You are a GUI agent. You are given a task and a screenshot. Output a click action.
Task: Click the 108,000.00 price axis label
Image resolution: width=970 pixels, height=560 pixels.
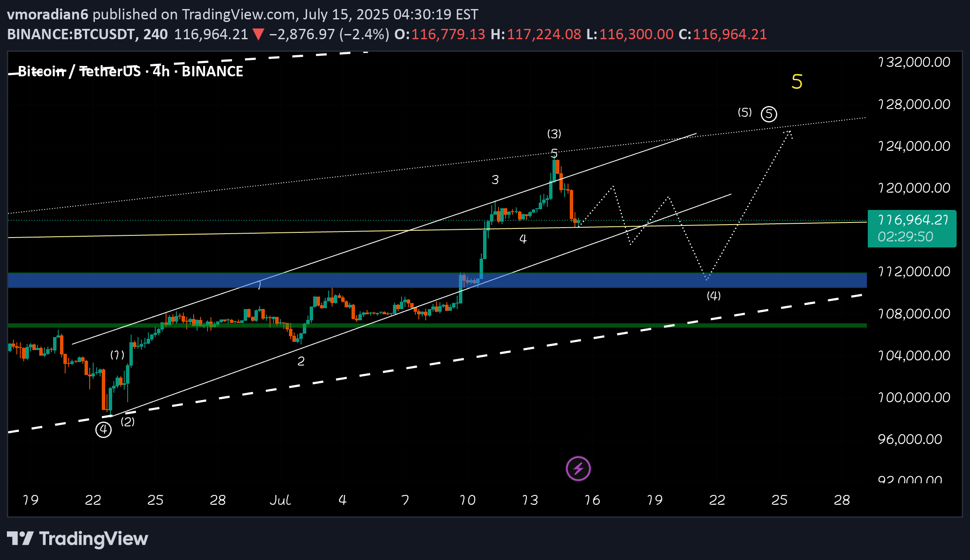point(914,314)
